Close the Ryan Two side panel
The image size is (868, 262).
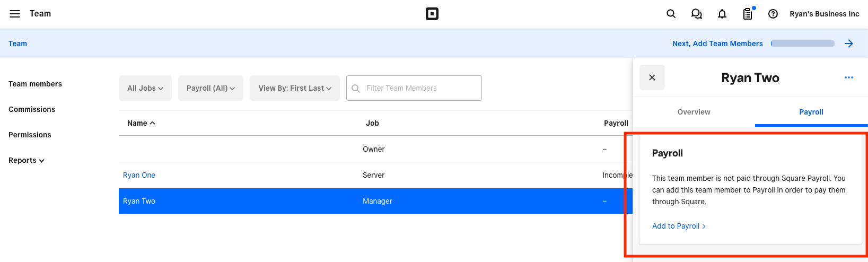point(652,77)
